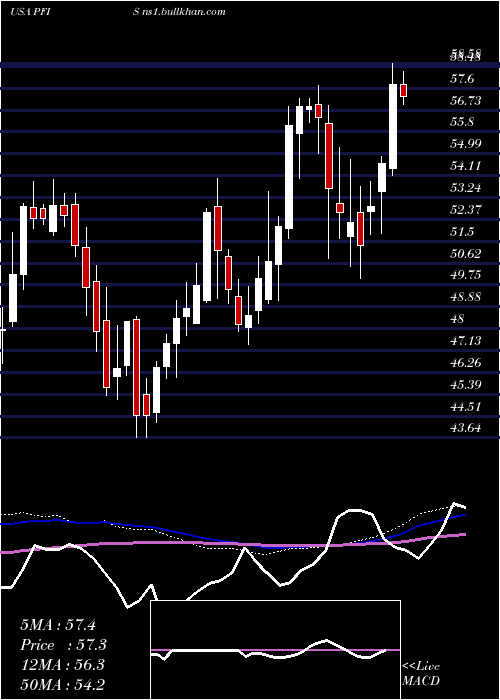
Task: Click the 44.51 price axis label
Action: point(466,406)
